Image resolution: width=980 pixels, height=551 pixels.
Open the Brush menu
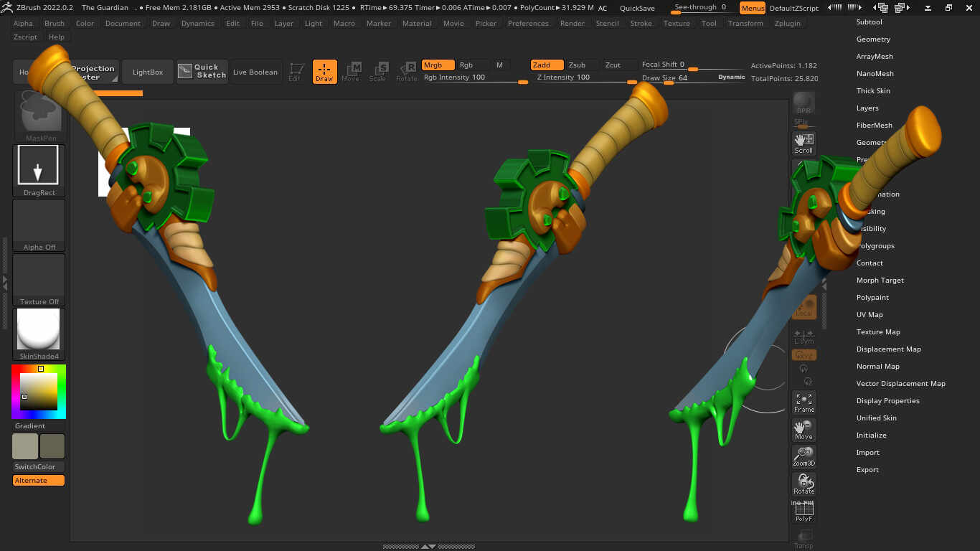55,23
